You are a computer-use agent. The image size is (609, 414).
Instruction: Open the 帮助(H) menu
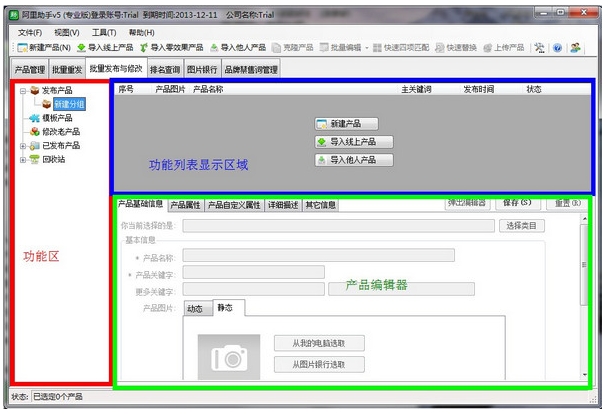141,33
